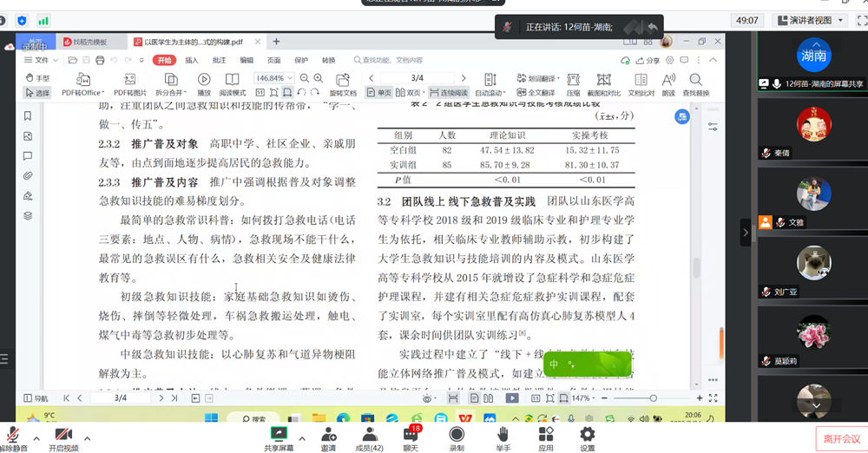Open the 插入 menu tab

[x=191, y=60]
